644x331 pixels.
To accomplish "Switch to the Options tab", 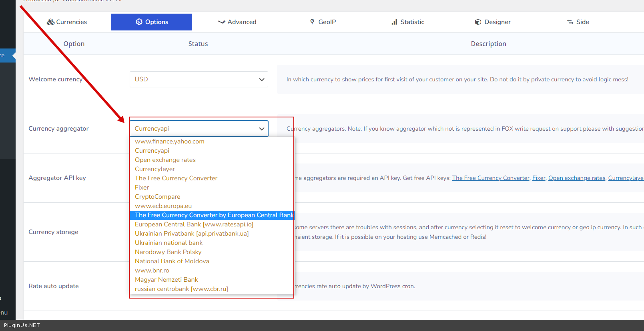I will (x=151, y=22).
